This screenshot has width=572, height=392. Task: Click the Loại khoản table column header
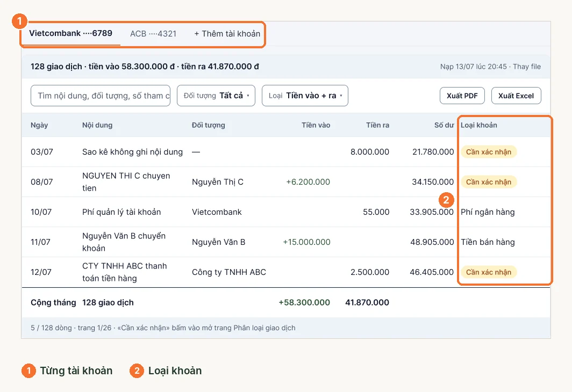point(478,125)
